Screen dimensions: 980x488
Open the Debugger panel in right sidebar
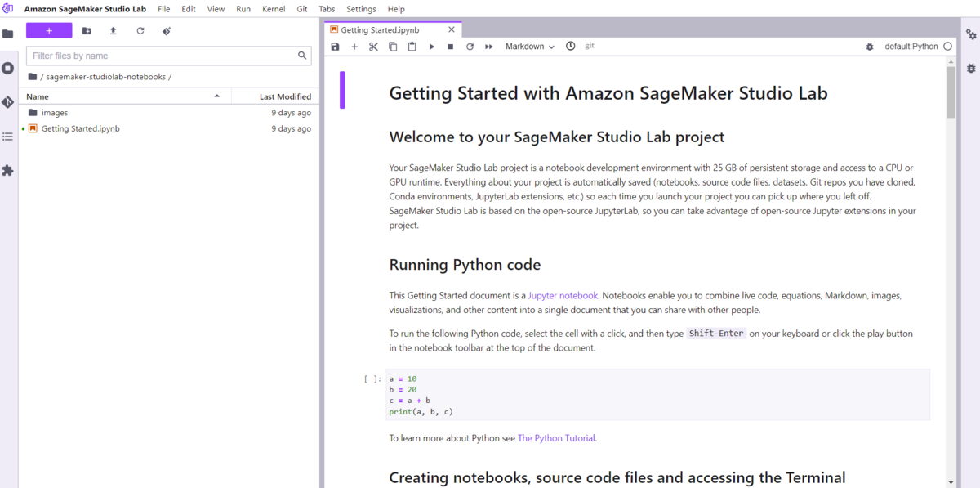tap(971, 69)
